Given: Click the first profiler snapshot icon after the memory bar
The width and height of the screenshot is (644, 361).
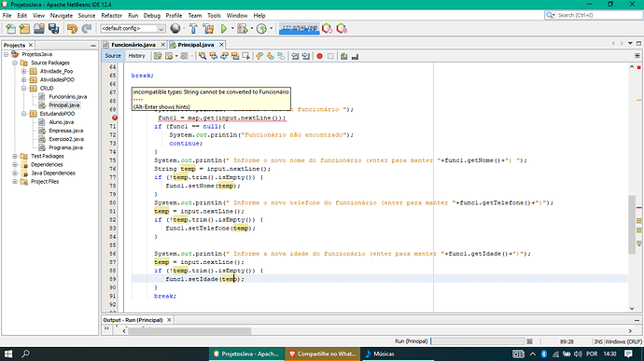Looking at the screenshot, I should [x=327, y=29].
